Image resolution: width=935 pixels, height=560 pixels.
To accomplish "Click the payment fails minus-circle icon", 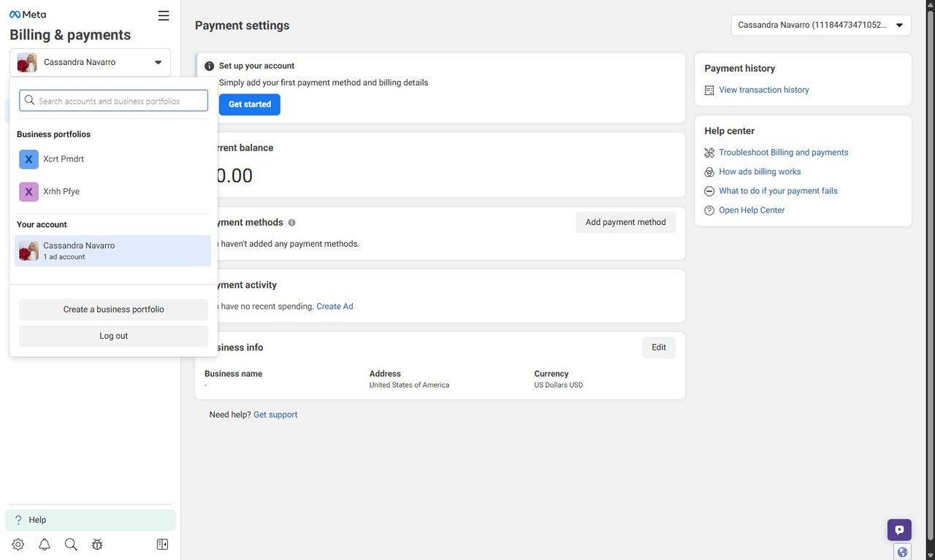I will pos(709,191).
